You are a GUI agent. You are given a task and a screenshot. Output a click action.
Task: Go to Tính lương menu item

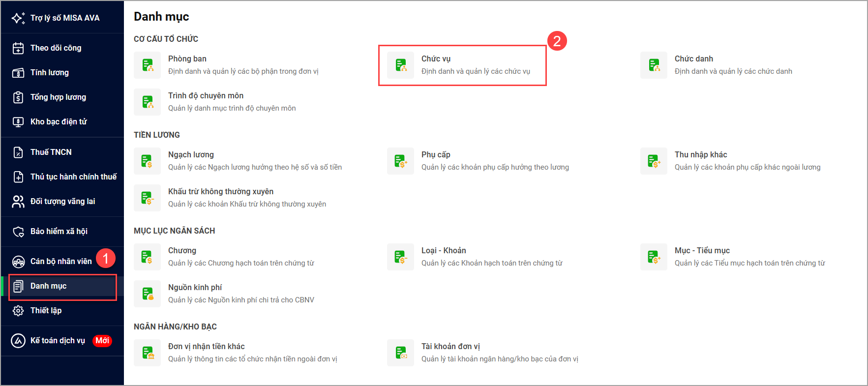coord(49,73)
